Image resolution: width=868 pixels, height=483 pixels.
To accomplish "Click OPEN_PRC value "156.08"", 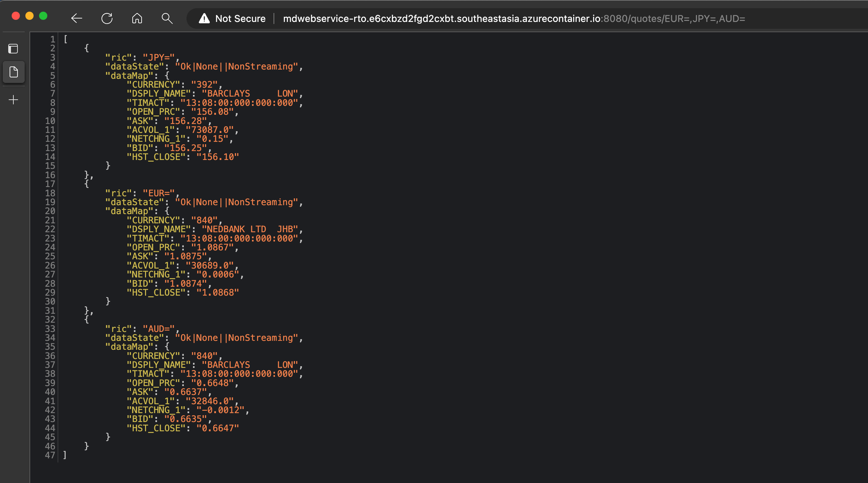I will click(213, 112).
